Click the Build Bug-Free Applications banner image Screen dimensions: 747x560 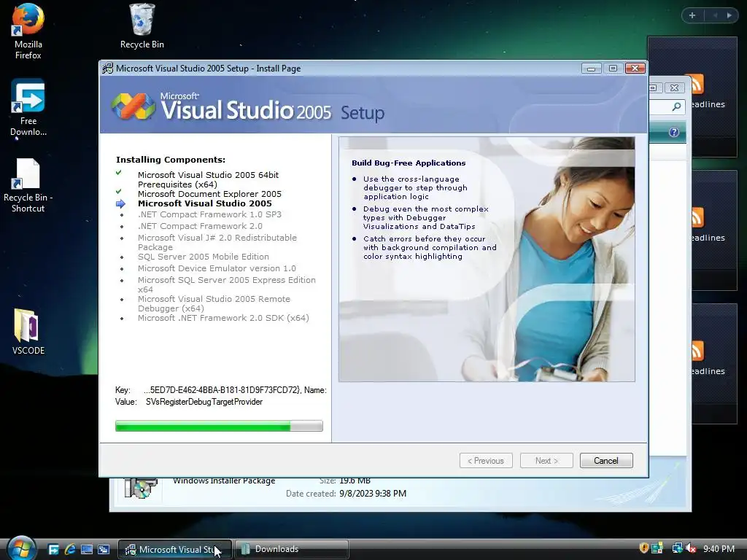coord(487,259)
